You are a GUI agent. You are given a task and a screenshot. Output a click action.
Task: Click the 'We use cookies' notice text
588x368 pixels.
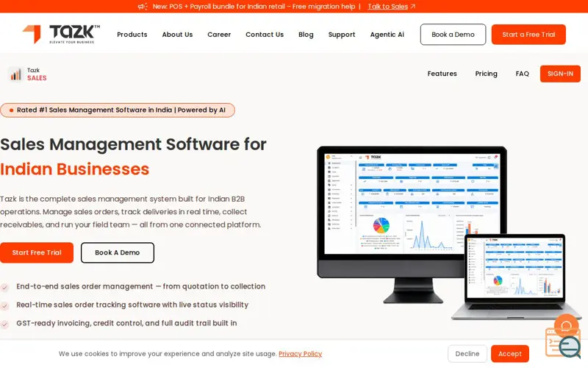[168, 354]
